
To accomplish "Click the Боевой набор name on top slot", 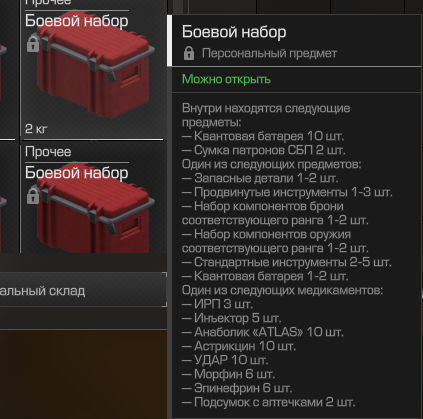I will [77, 21].
